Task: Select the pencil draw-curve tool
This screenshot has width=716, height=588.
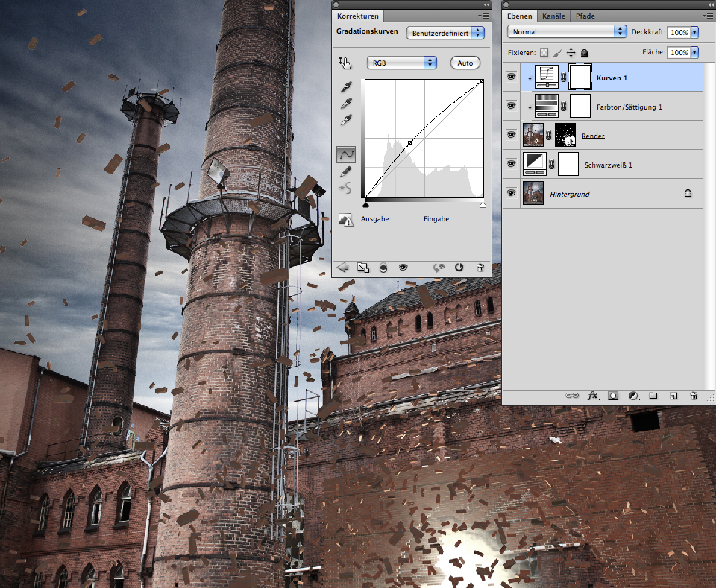Action: click(346, 171)
